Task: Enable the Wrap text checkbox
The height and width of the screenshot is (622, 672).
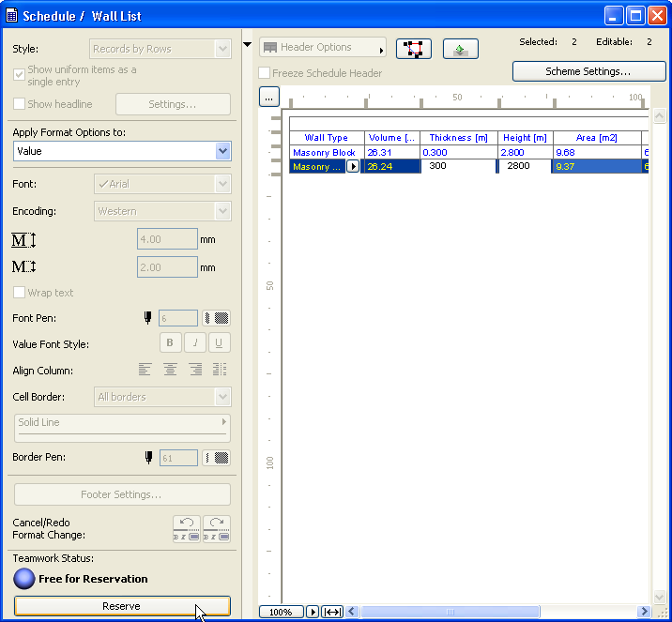Action: pos(20,293)
